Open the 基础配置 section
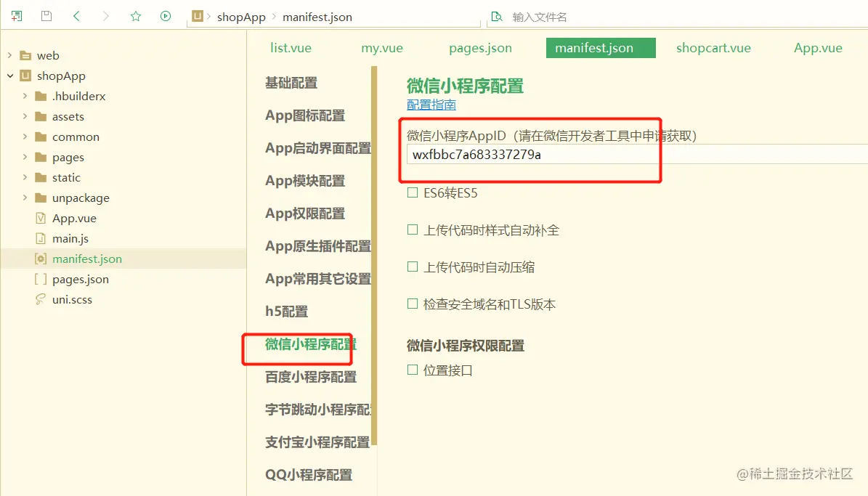868x496 pixels. point(291,83)
